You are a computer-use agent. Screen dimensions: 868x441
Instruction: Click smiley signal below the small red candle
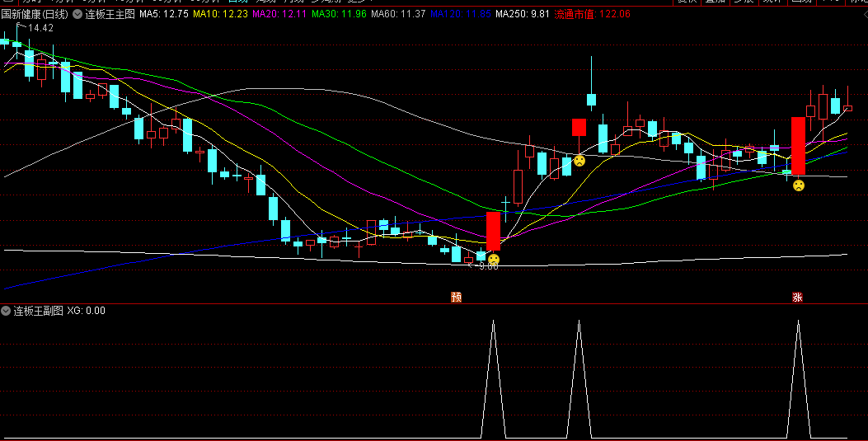pyautogui.click(x=579, y=161)
